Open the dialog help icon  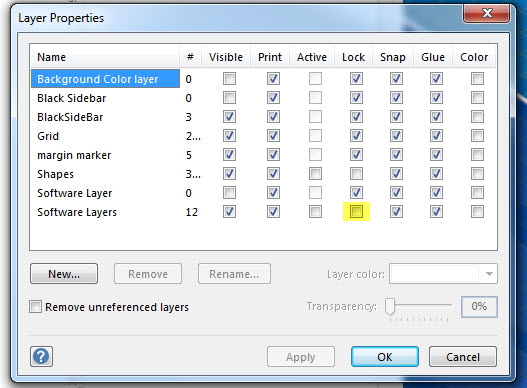point(41,356)
